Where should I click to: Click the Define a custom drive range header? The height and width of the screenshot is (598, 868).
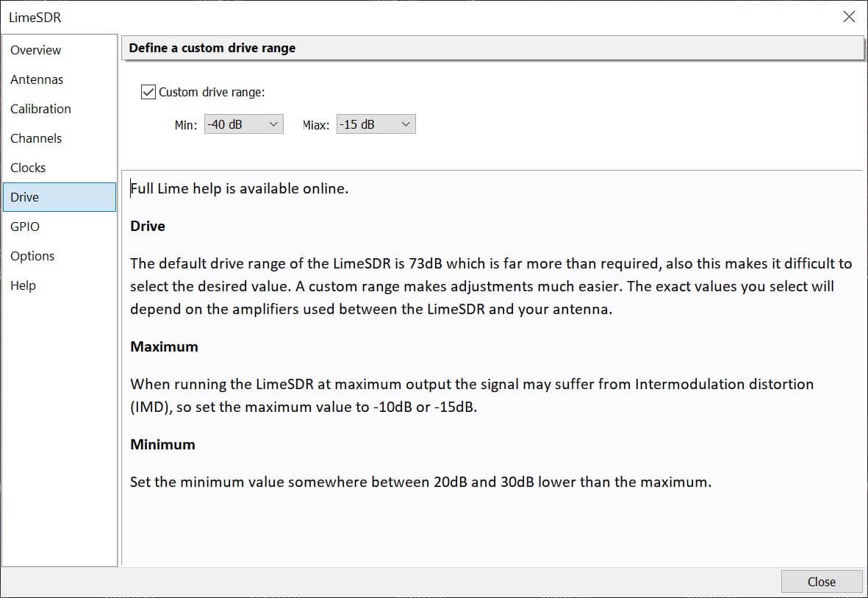pyautogui.click(x=212, y=47)
